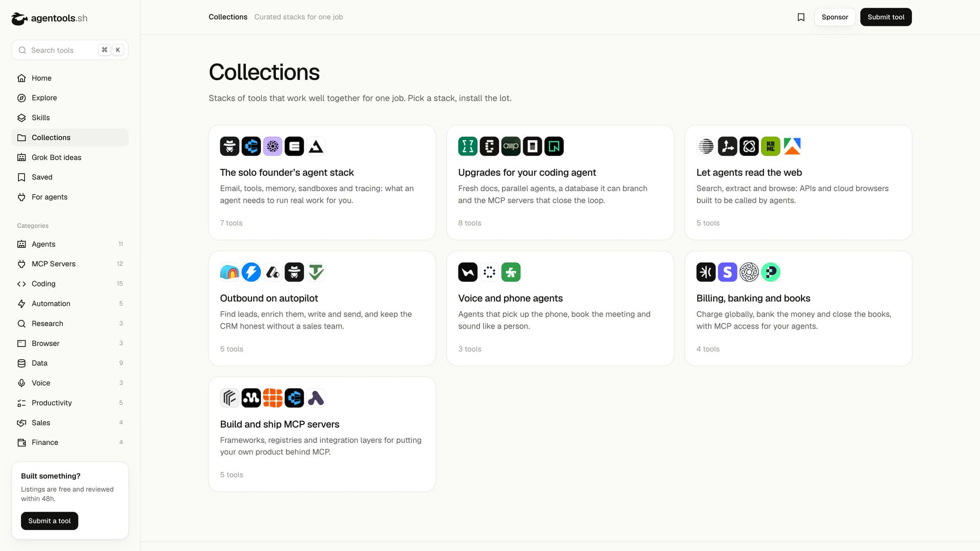The image size is (980, 551).
Task: Open the bookmark icon in top bar
Action: coord(801,17)
